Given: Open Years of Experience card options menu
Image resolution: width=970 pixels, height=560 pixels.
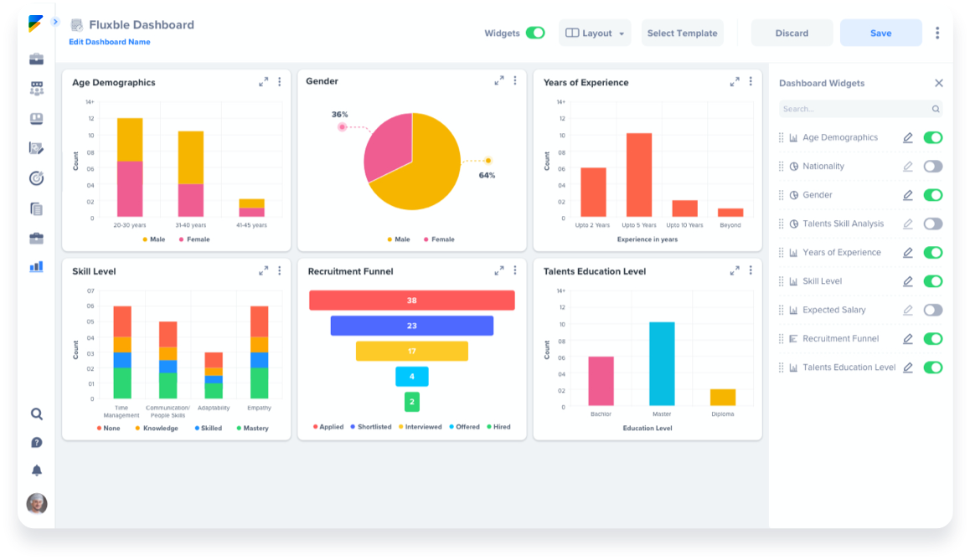Looking at the screenshot, I should [751, 81].
